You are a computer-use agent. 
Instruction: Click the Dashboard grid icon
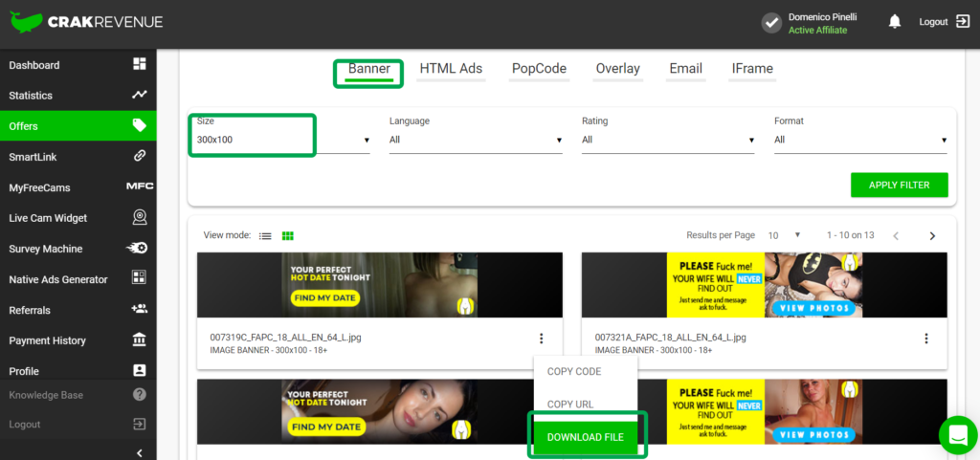click(140, 64)
